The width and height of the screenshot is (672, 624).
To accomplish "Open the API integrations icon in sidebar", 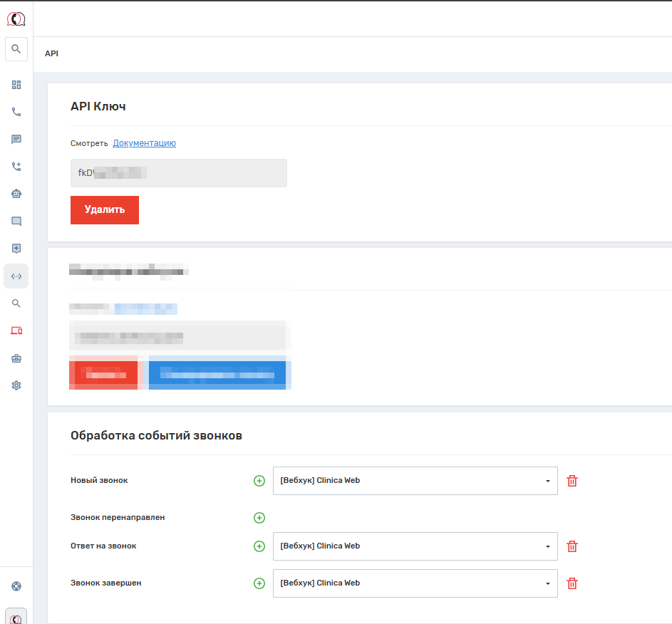I will [x=16, y=276].
